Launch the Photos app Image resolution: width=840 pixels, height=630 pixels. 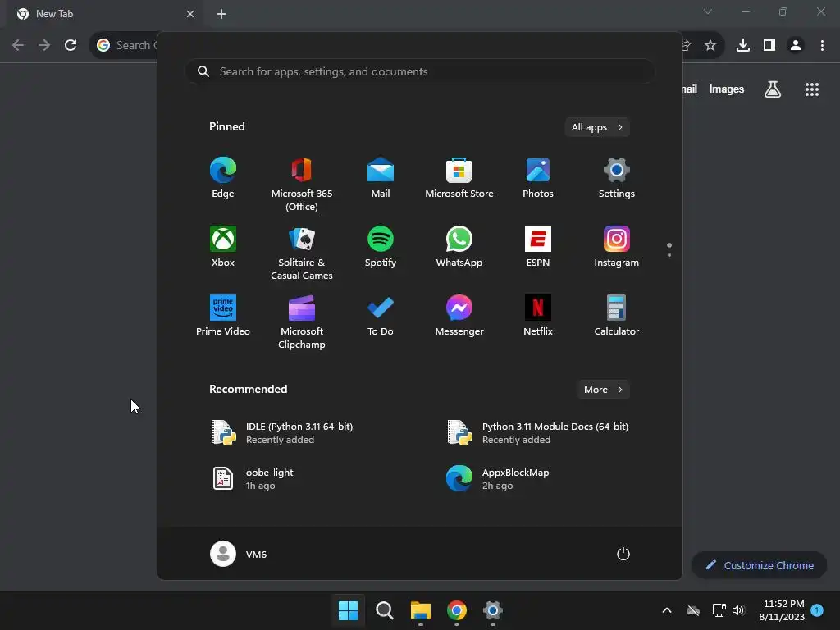point(538,178)
